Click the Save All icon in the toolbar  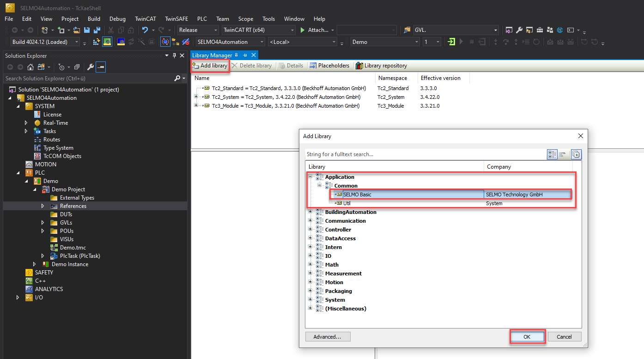coord(97,30)
